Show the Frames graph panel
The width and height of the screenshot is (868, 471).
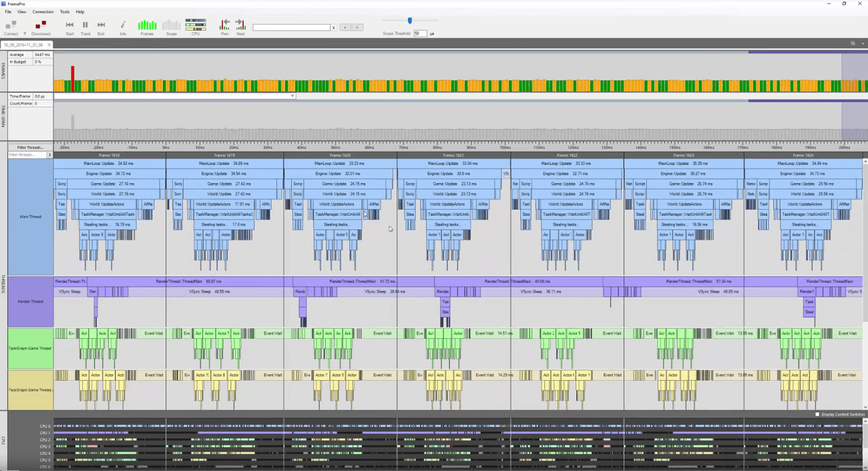pyautogui.click(x=147, y=25)
